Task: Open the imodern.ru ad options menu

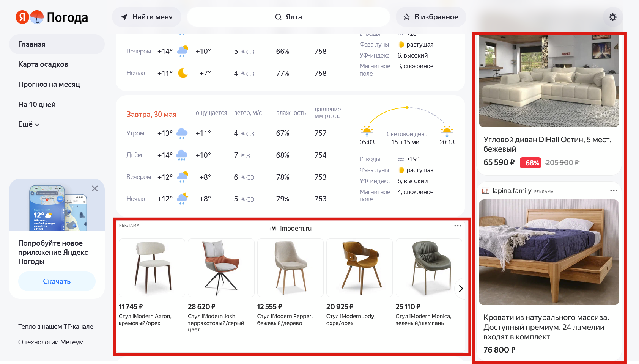Action: point(458,226)
